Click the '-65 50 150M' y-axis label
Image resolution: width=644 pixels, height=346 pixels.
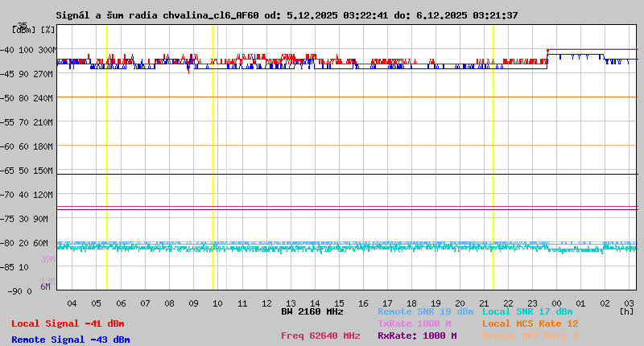coord(27,170)
